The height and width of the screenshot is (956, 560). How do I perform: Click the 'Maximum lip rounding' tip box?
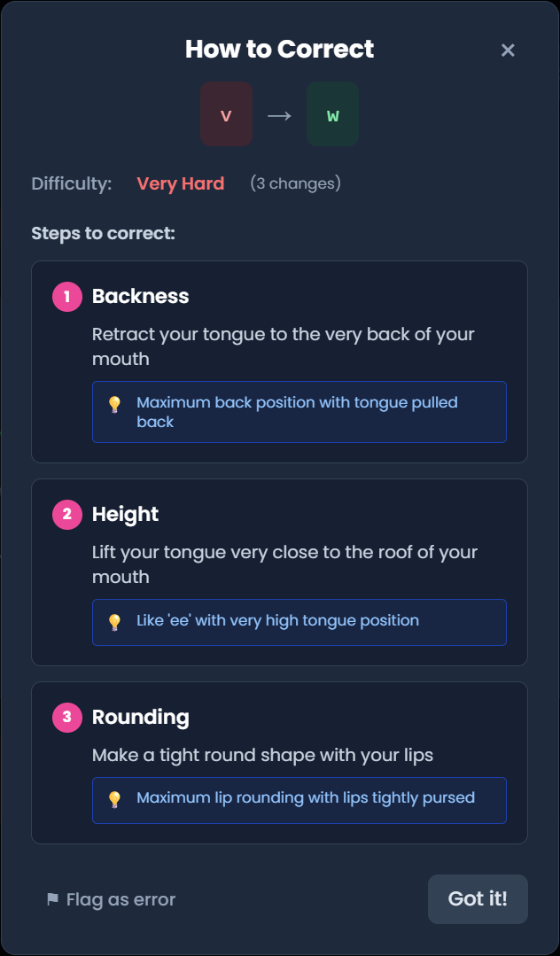(299, 800)
